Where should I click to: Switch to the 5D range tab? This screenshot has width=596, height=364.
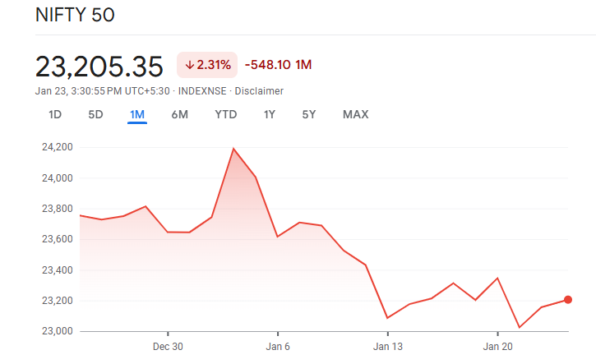point(95,114)
